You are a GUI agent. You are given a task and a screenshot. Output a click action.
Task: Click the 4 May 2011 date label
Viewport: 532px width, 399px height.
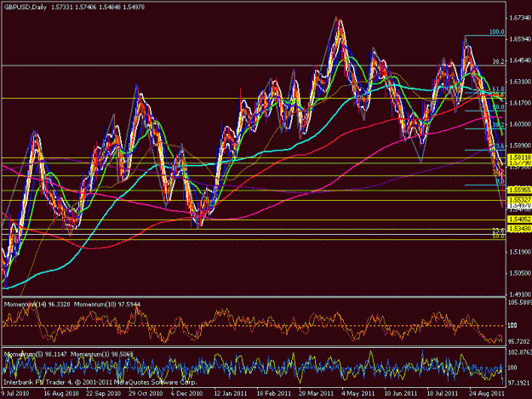358,394
